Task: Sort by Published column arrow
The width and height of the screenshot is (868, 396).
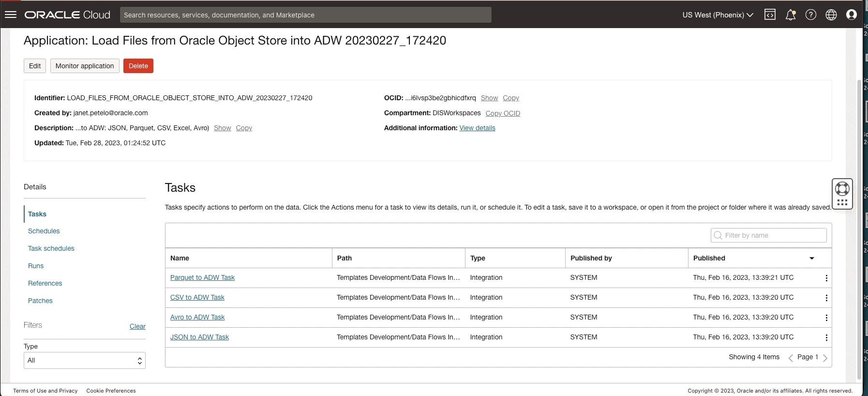Action: point(812,259)
